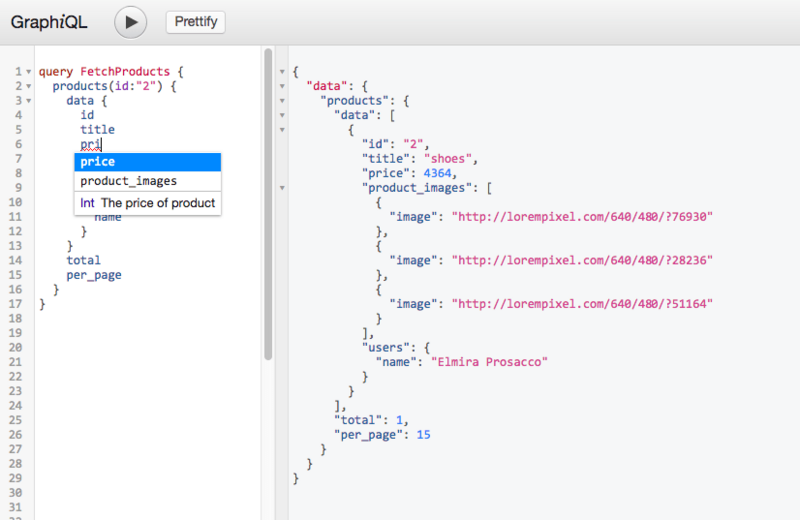800x520 pixels.
Task: Click the "shoes" title value
Action: (447, 159)
